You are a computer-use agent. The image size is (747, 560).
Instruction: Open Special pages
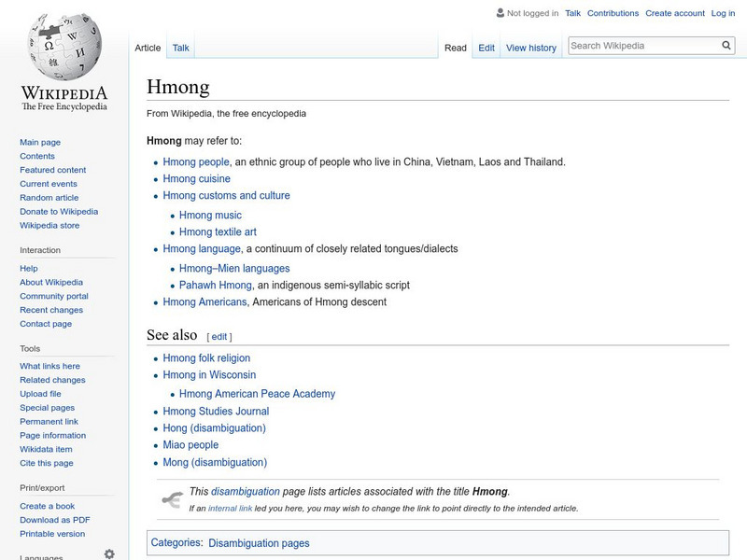point(48,407)
